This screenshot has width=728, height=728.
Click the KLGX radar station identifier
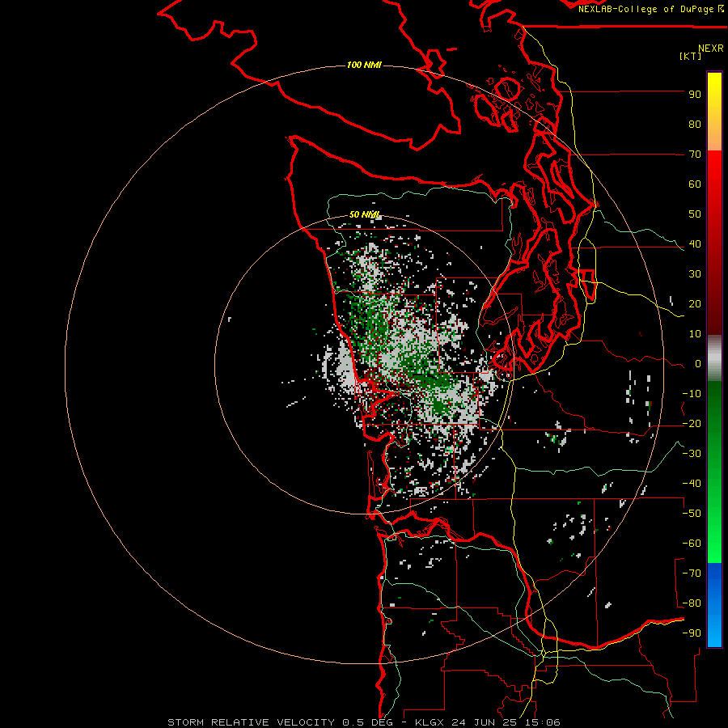point(430,722)
